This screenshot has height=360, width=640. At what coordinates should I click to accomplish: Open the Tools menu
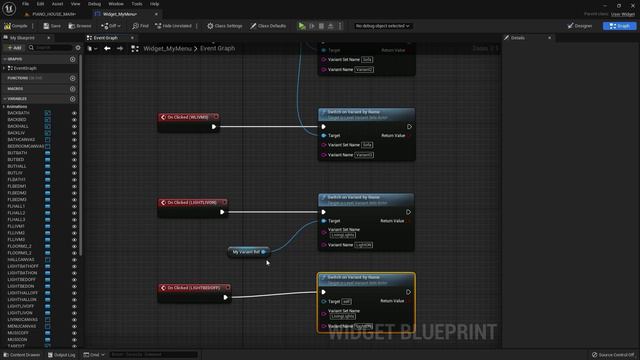[137, 4]
